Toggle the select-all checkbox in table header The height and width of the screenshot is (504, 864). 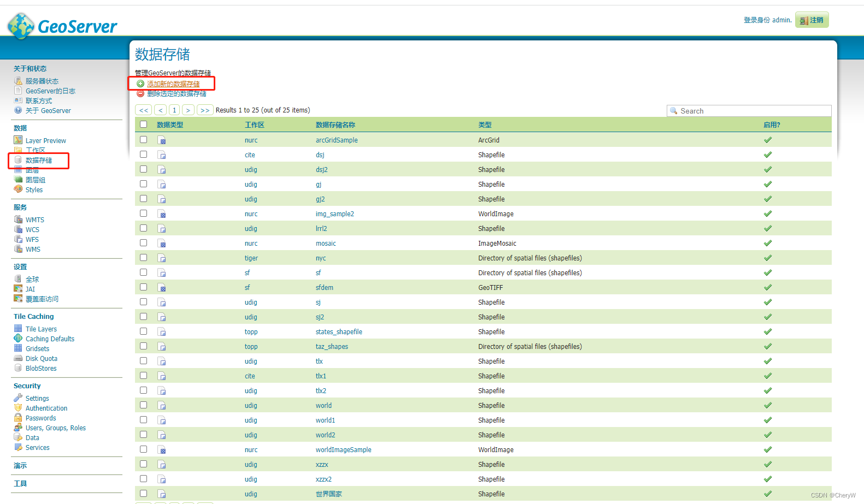pos(143,124)
